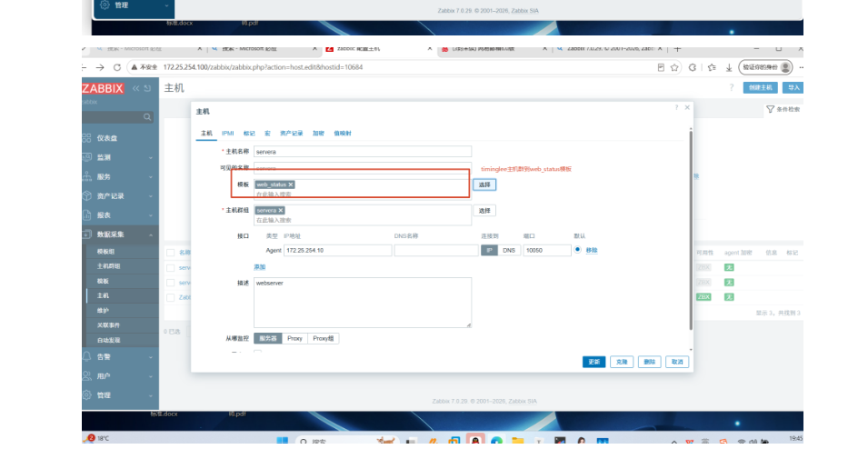Switch to the 加密 tab in dialog
Image resolution: width=868 pixels, height=459 pixels.
point(318,134)
